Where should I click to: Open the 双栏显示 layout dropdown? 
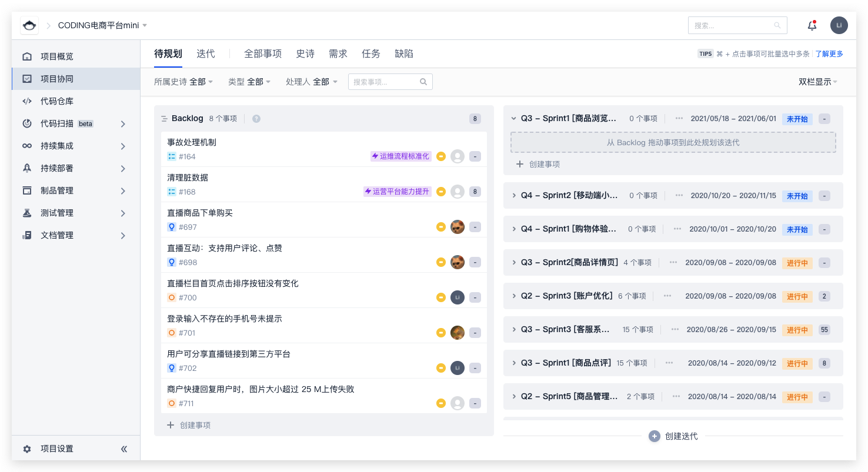(x=818, y=82)
